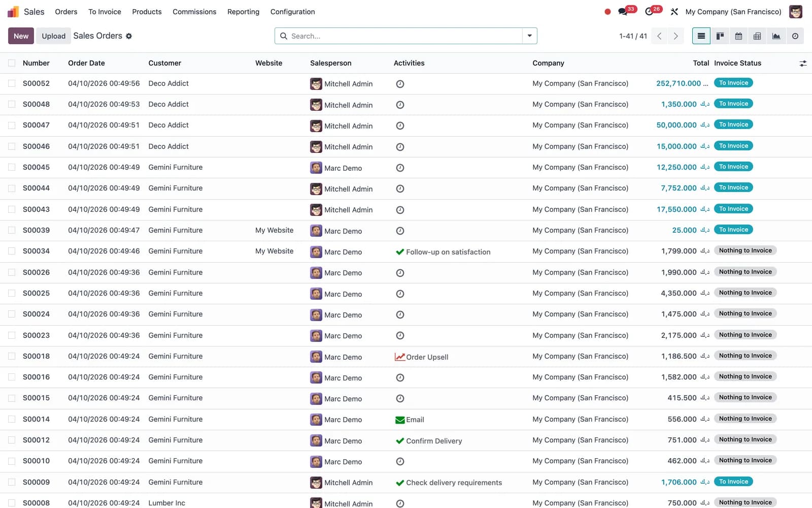The height and width of the screenshot is (508, 812).
Task: Open the Follow-up on satisfaction activity
Action: point(443,252)
